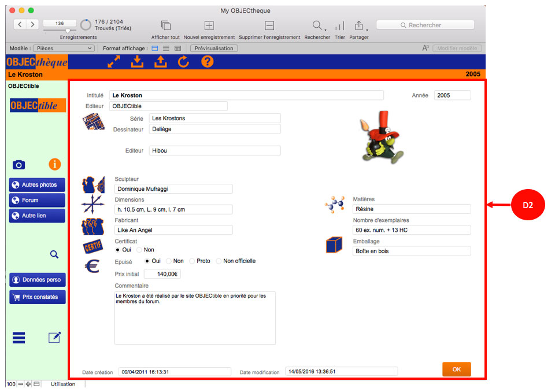
Task: Click the Afficher tout toolbar icon
Action: pos(166,25)
